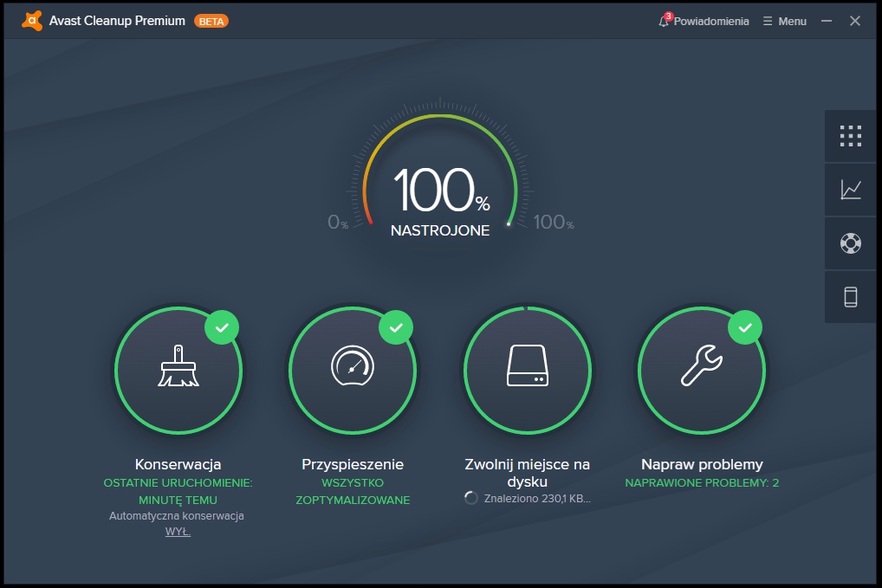The height and width of the screenshot is (588, 882).
Task: Click the green checkmark badge on Konserwacja
Action: pyautogui.click(x=222, y=327)
